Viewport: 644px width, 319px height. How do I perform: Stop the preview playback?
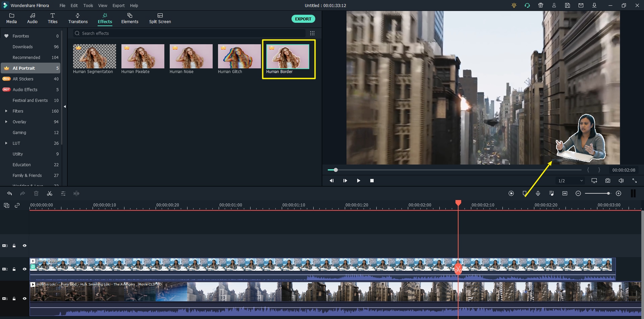[372, 181]
